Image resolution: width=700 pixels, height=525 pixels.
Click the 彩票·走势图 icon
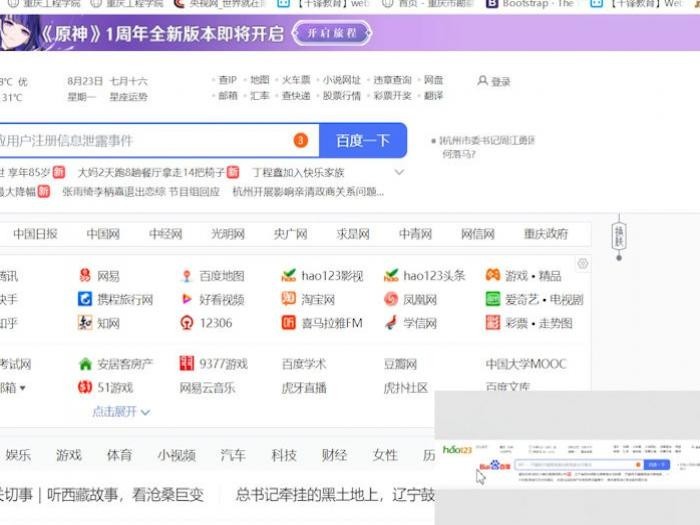(x=493, y=322)
